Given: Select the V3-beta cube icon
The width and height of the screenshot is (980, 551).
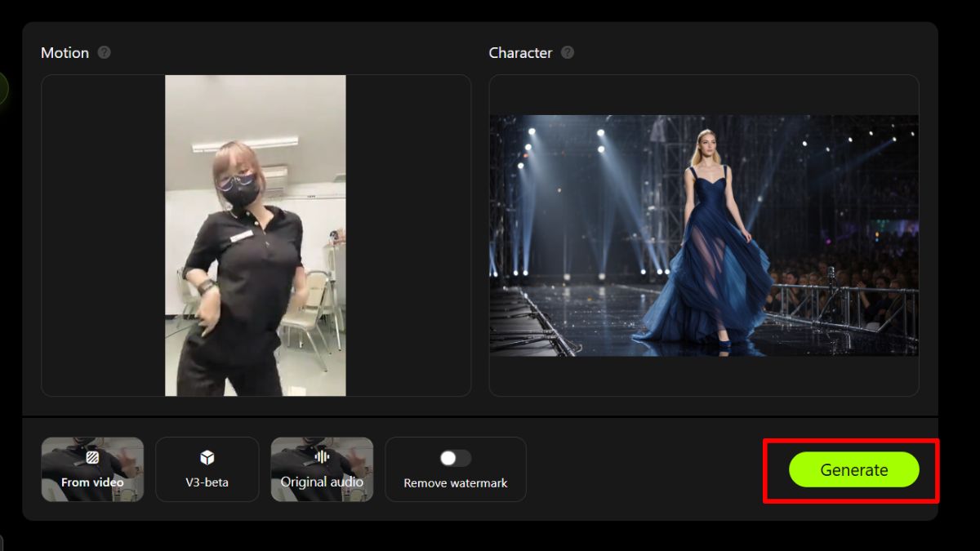Looking at the screenshot, I should 207,460.
